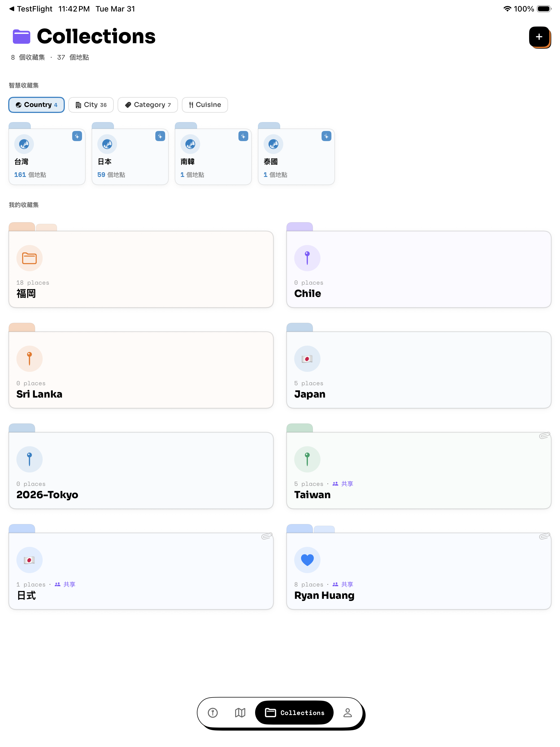
Task: Switch to the Cuisine filter chip
Action: pyautogui.click(x=205, y=105)
